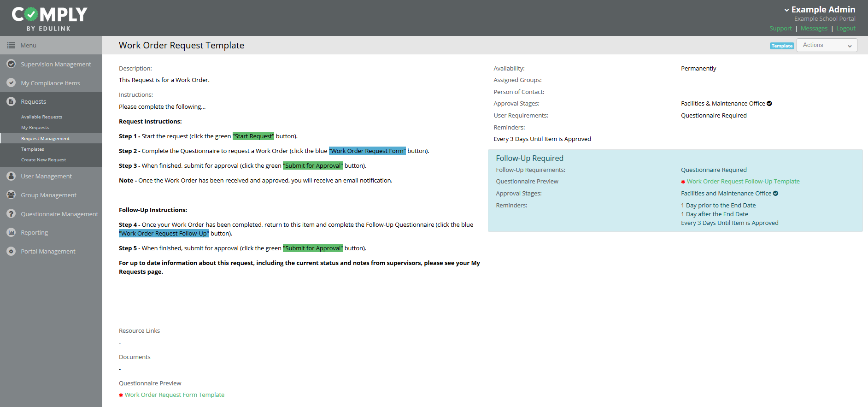Image resolution: width=868 pixels, height=407 pixels.
Task: Click the Menu label in sidebar
Action: pyautogui.click(x=28, y=45)
